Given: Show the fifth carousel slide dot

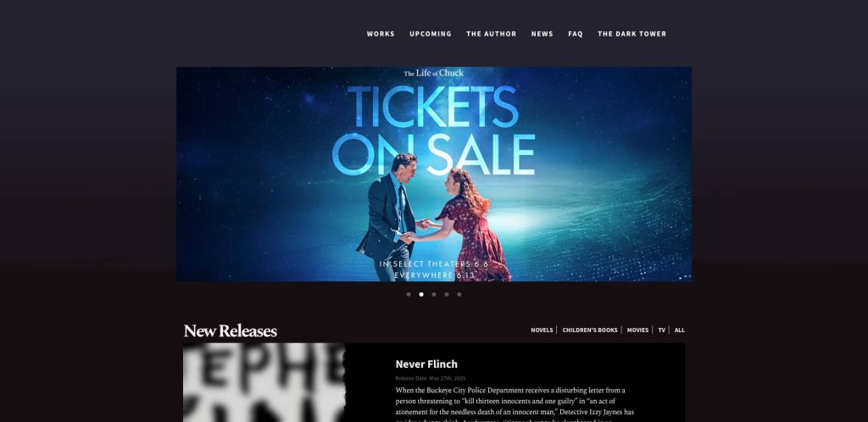Looking at the screenshot, I should pos(459,294).
